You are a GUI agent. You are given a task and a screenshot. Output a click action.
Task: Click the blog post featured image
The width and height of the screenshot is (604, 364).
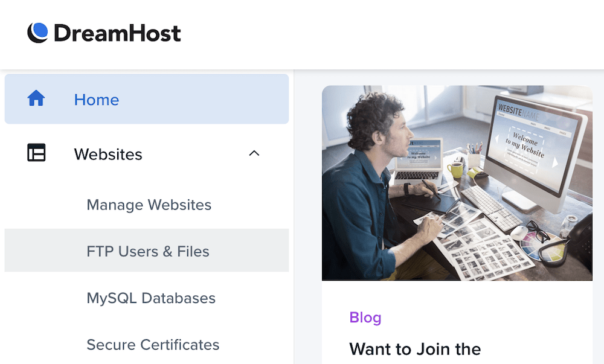point(457,183)
